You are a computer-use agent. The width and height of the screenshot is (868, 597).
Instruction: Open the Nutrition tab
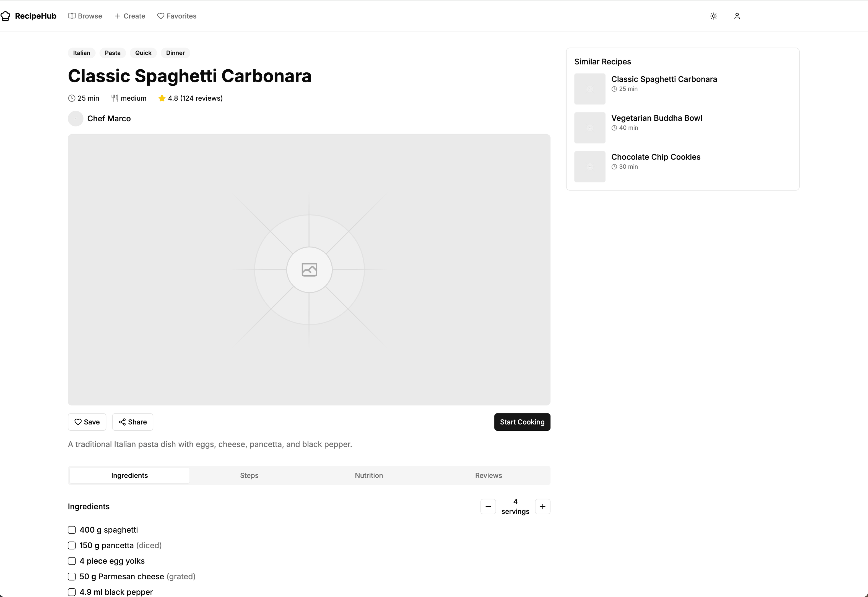pos(369,475)
